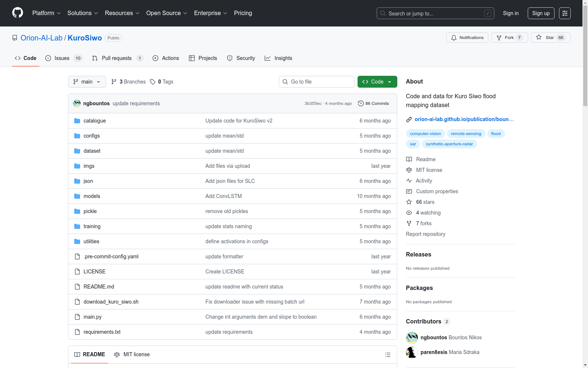Click ngbountos contributor avatar in sidebar

pyautogui.click(x=412, y=337)
